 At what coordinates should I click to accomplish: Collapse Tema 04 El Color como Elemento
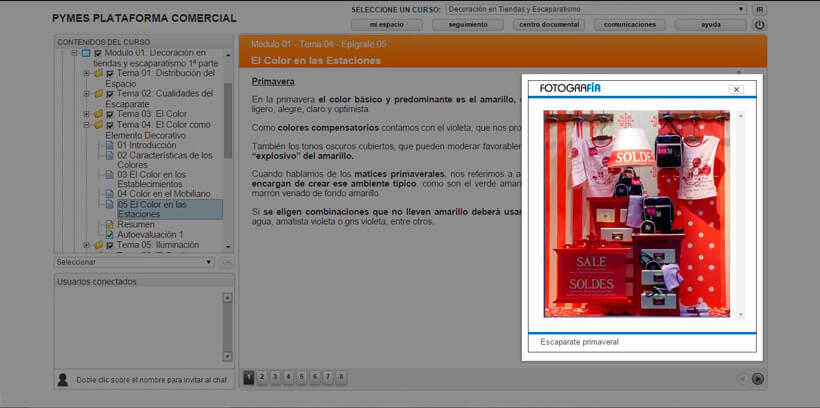click(86, 125)
